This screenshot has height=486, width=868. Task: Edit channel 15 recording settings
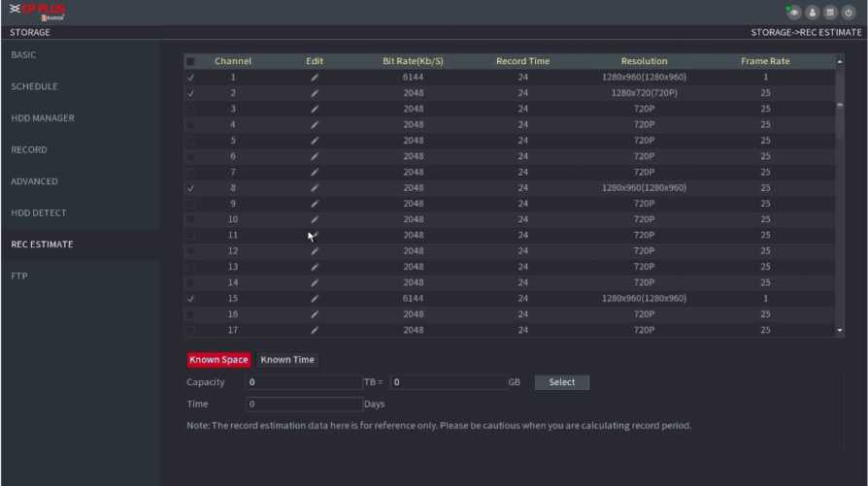315,299
